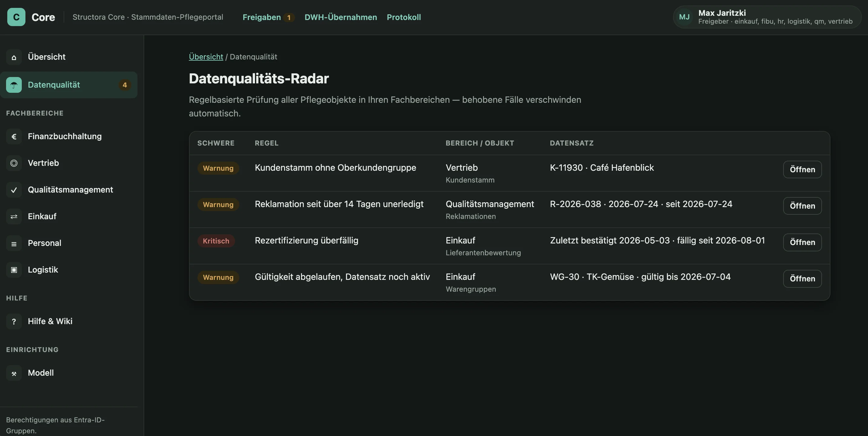Click 'Kundenstamm ohne Oberkundengruppe' rule text
Image resolution: width=868 pixels, height=436 pixels.
335,168
